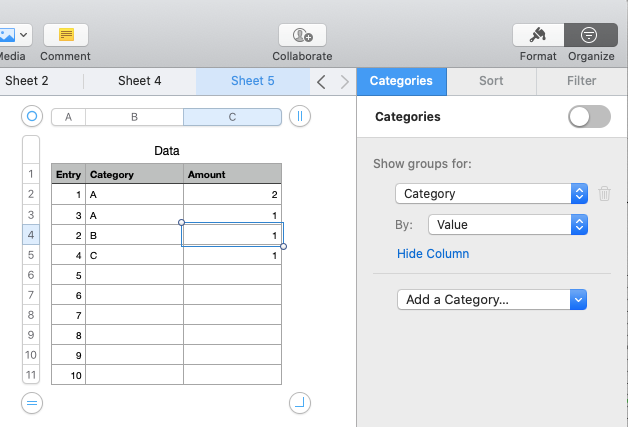Switch to the Sort tab
This screenshot has height=427, width=628.
click(491, 81)
